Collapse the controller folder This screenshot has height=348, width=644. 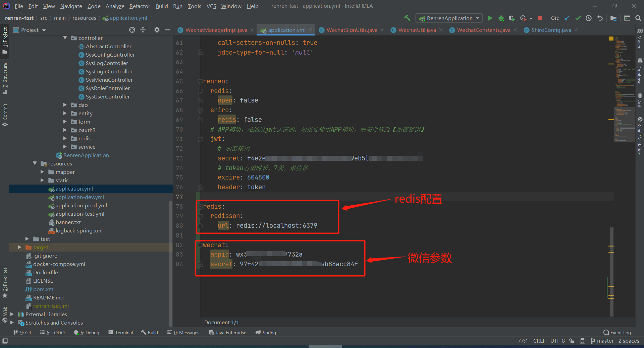pos(65,38)
